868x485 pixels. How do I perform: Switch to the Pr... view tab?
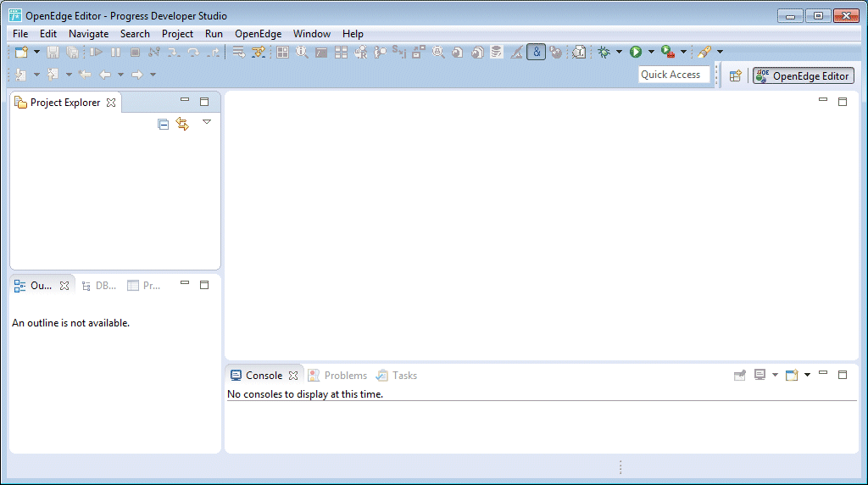(144, 286)
